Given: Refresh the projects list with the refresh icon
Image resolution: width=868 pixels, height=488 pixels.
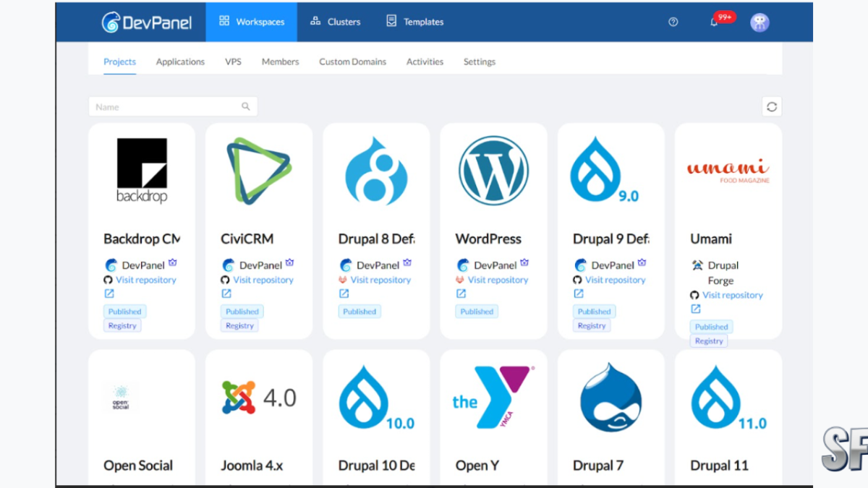Looking at the screenshot, I should pyautogui.click(x=772, y=106).
